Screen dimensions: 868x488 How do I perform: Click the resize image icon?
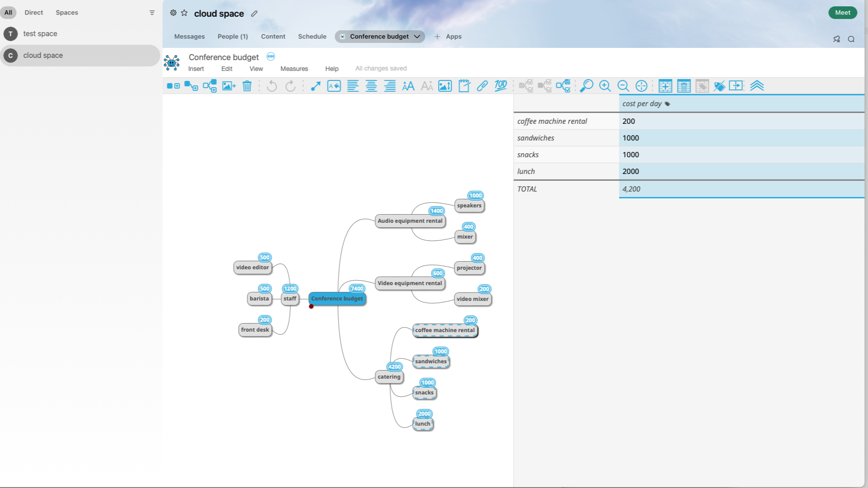click(x=445, y=86)
